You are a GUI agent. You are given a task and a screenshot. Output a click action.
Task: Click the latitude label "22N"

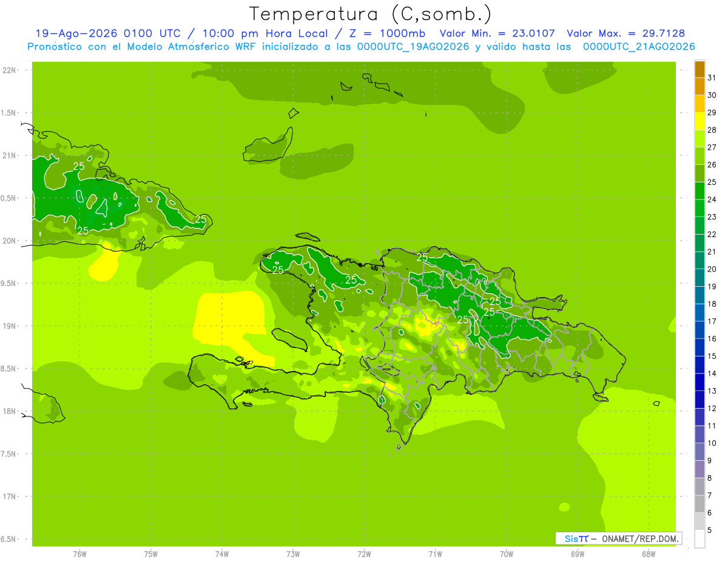[10, 70]
